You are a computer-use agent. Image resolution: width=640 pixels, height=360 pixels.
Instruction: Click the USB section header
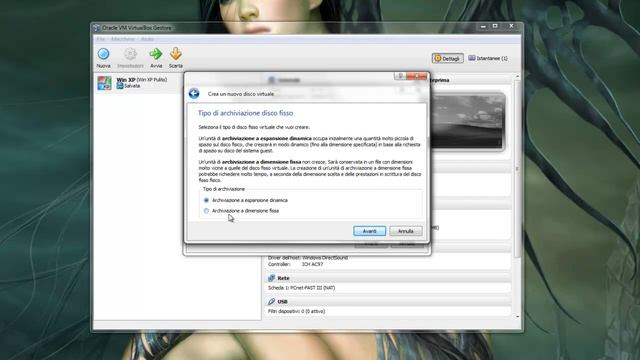click(x=388, y=302)
